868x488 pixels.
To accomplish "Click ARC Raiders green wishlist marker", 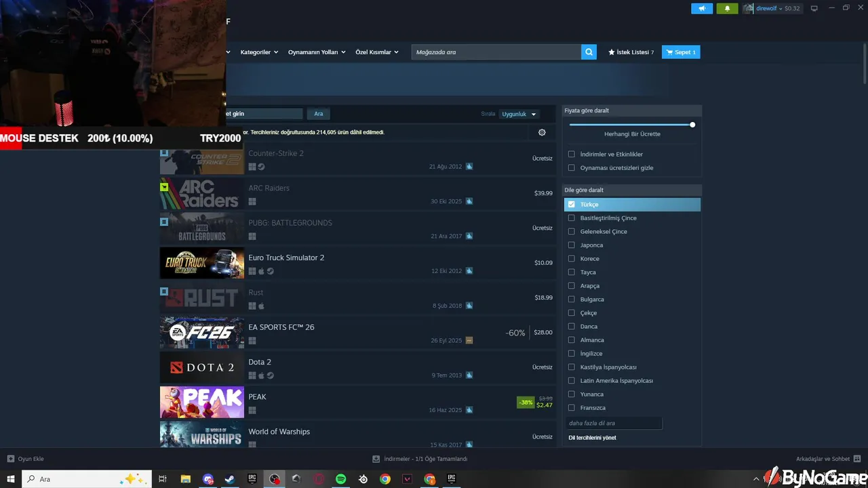I will pyautogui.click(x=164, y=187).
